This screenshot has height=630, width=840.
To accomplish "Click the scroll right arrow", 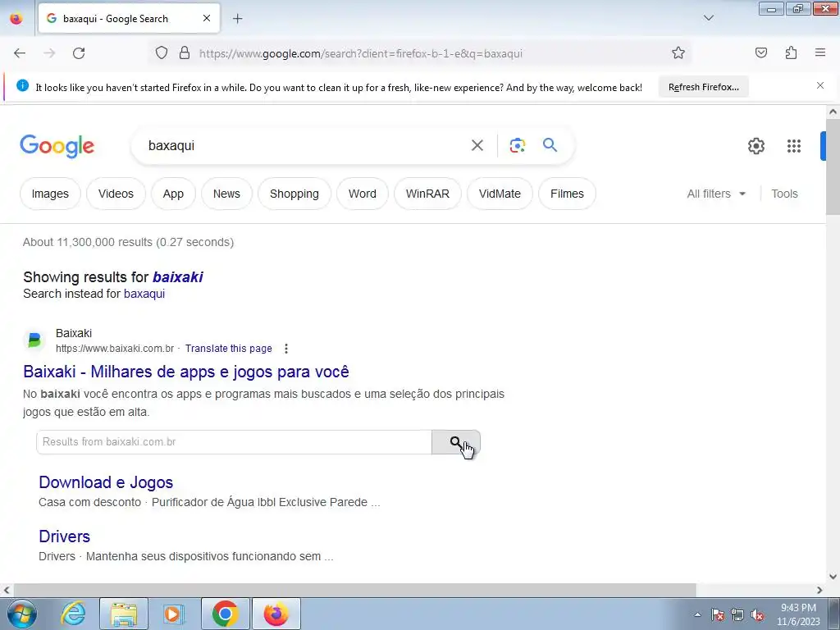I will coord(819,590).
